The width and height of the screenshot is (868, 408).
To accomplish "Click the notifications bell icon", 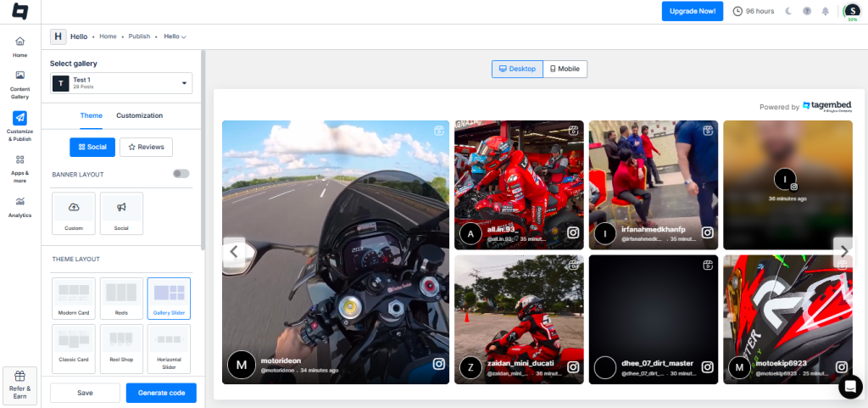I will coord(825,11).
